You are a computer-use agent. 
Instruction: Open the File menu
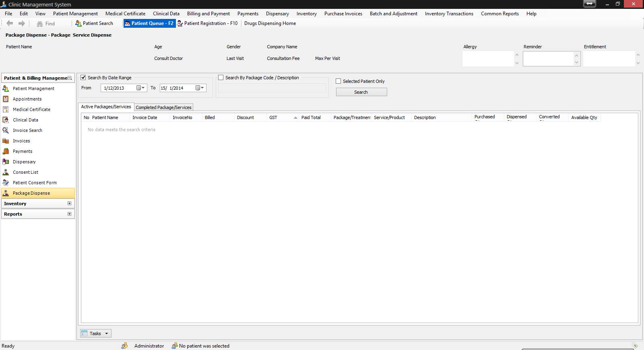8,14
